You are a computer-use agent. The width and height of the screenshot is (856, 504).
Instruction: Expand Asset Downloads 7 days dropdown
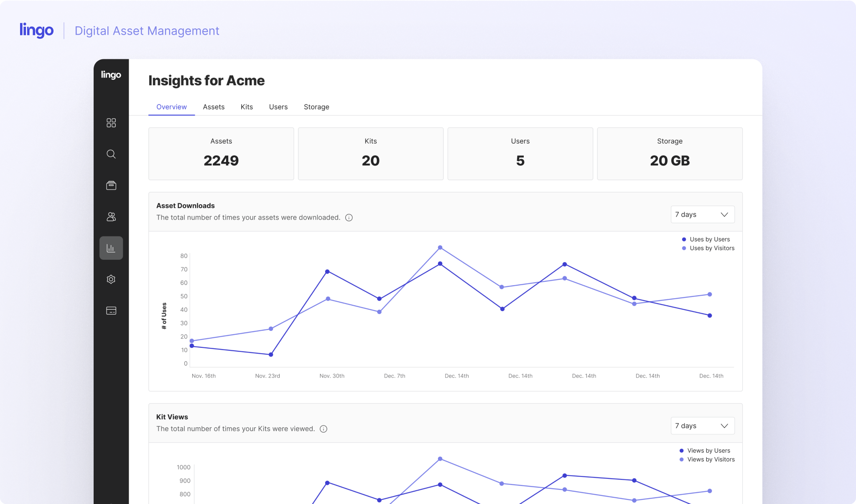tap(702, 215)
